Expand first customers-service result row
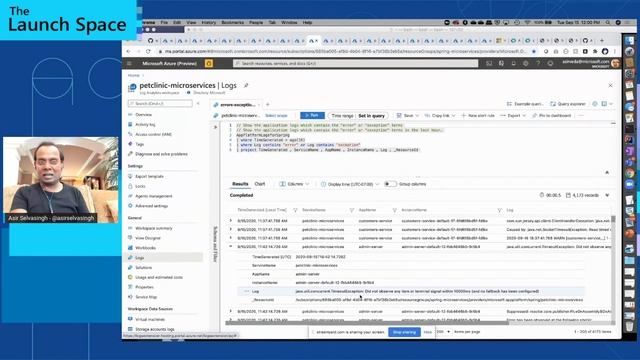 (x=231, y=221)
